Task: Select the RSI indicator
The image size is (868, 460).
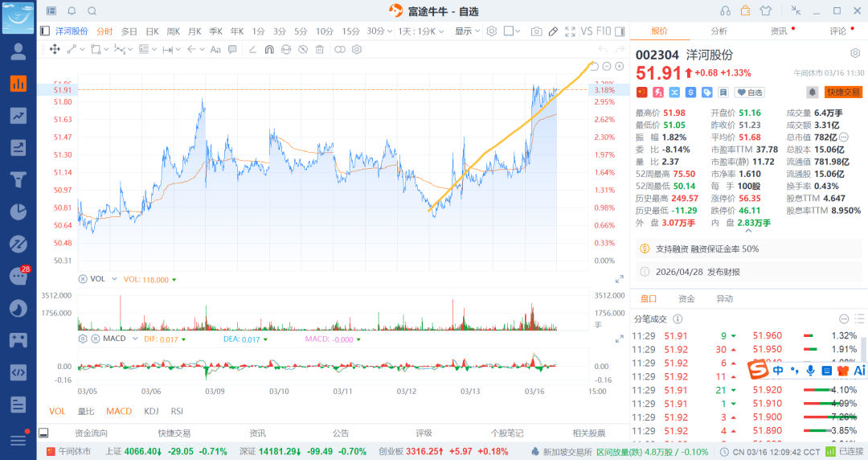Action: [177, 411]
